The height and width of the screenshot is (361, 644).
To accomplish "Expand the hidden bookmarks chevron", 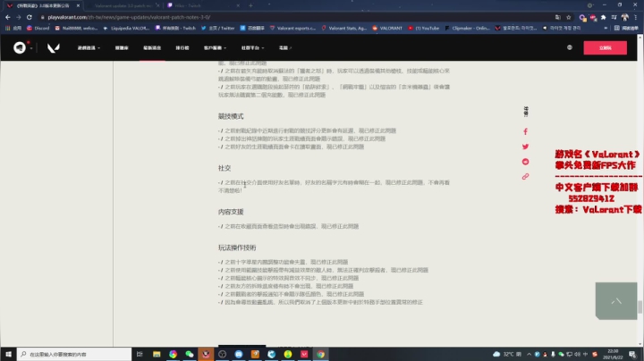I will 606,28.
